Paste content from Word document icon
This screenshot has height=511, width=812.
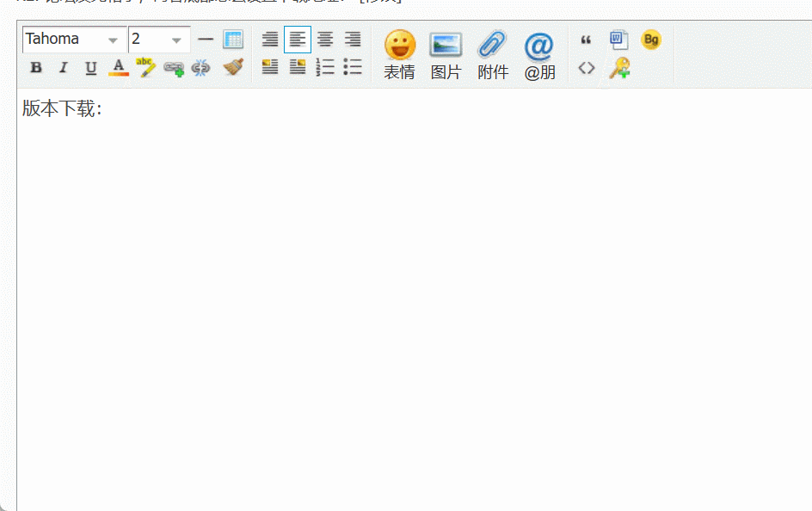pos(618,40)
